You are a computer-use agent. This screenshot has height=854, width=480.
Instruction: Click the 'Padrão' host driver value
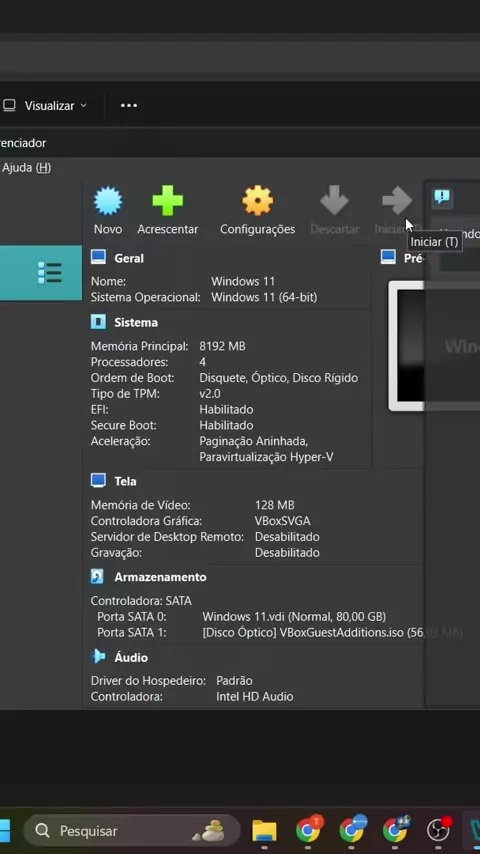(234, 680)
